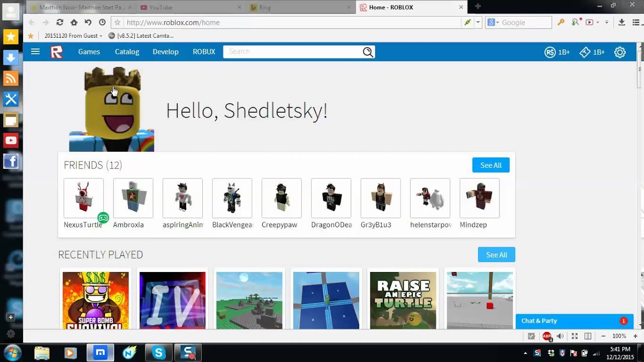Focus the Roblox search input field
This screenshot has width=644, height=362.
[293, 52]
